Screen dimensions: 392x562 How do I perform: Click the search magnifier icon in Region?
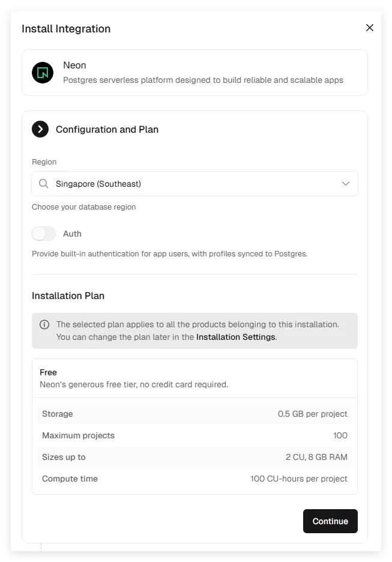pyautogui.click(x=44, y=184)
